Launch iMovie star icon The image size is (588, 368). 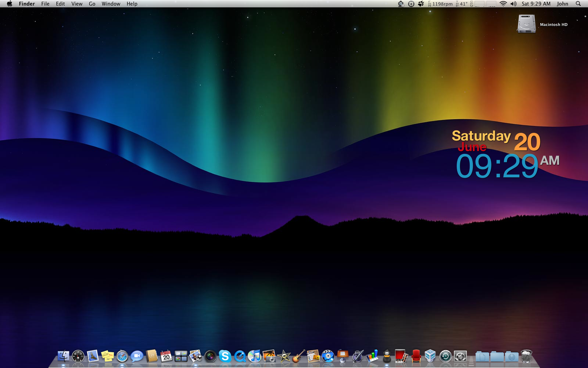[284, 356]
